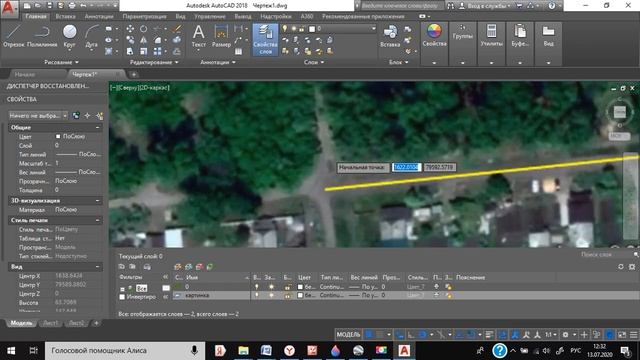The width and height of the screenshot is (640, 360).
Task: Add a dimension with Размер tool
Action: [221, 36]
